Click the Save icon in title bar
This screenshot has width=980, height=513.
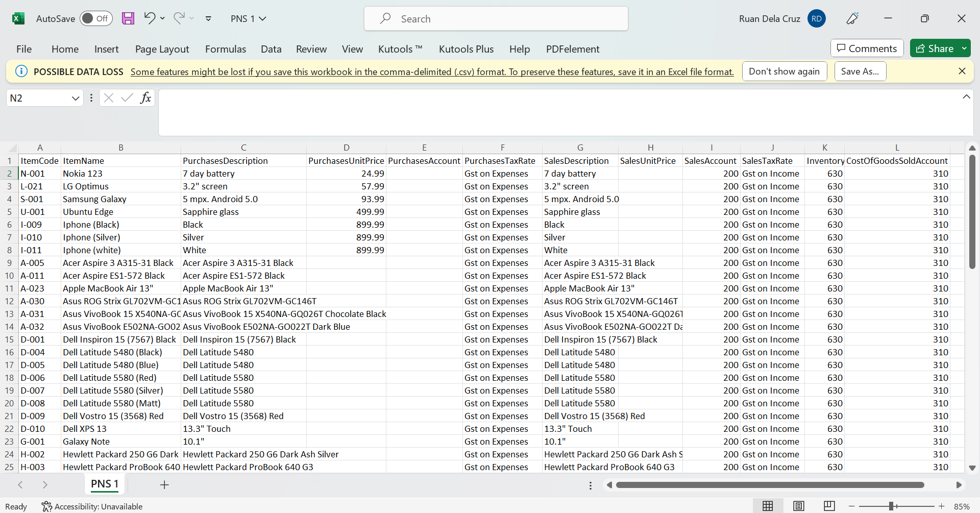pyautogui.click(x=128, y=19)
